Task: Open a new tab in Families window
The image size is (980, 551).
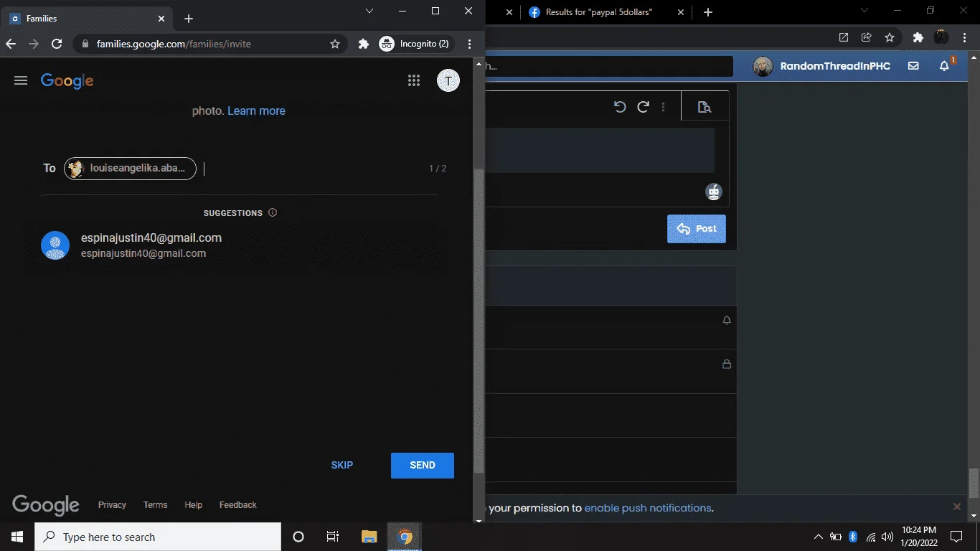Action: 189,19
